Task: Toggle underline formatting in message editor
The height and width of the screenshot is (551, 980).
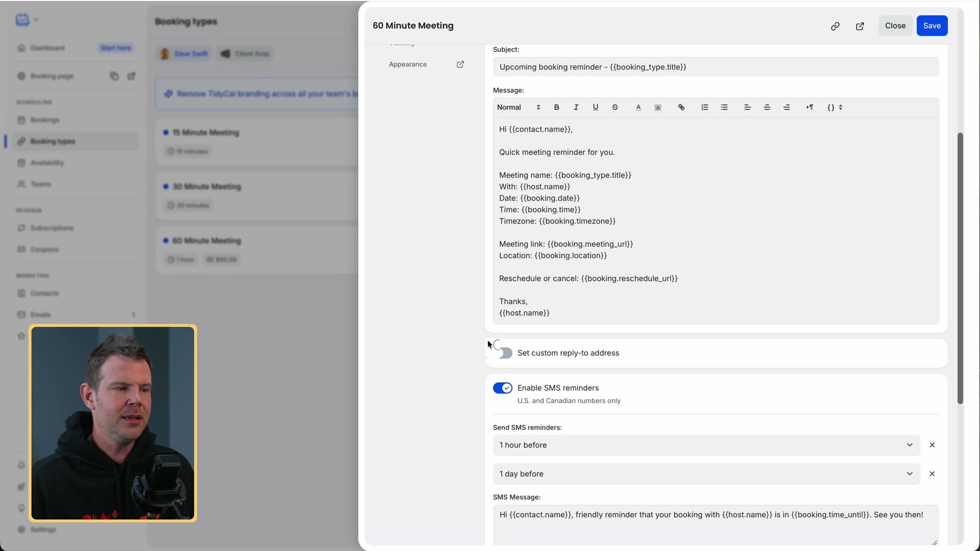Action: click(595, 107)
